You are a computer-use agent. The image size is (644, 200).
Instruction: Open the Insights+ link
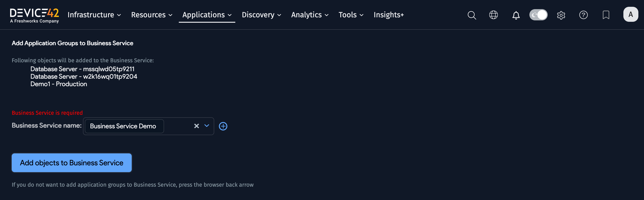[389, 15]
